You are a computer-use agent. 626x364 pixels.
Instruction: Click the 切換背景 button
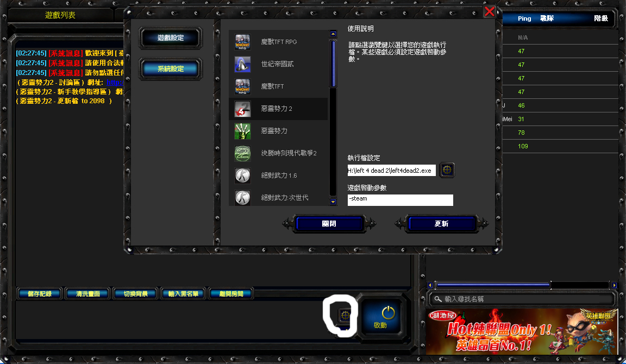pos(136,294)
